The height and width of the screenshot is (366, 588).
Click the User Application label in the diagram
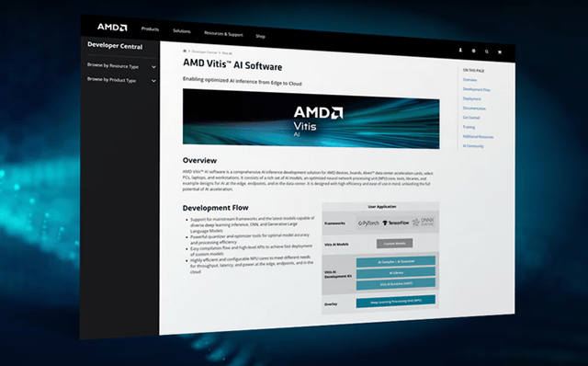point(382,207)
